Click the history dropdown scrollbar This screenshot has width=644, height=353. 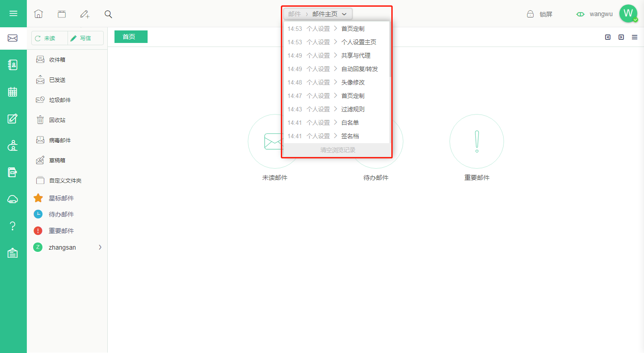pyautogui.click(x=390, y=49)
